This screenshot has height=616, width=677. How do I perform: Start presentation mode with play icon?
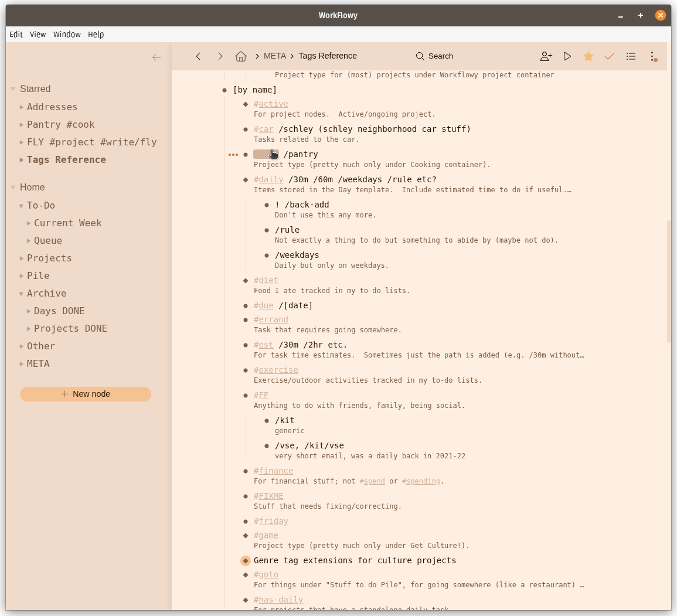(x=567, y=56)
